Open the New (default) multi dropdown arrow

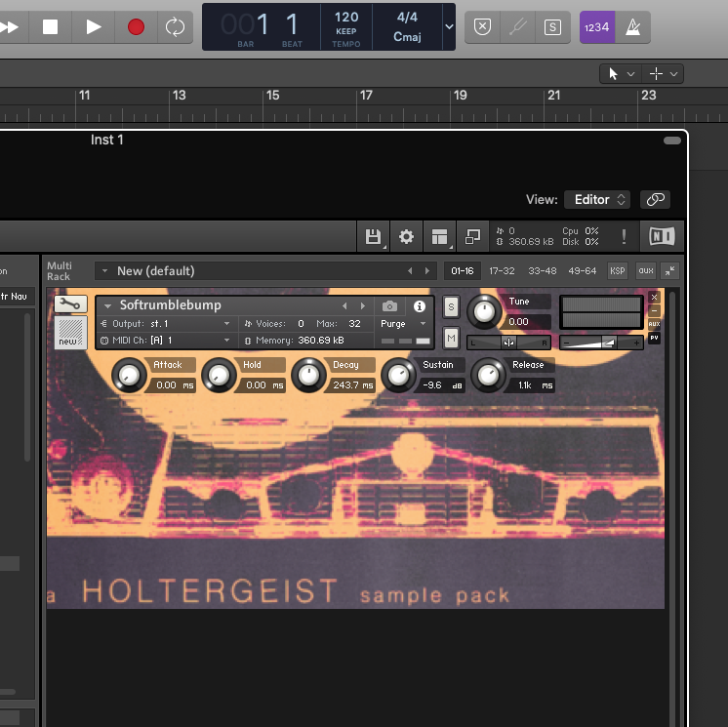pyautogui.click(x=105, y=270)
